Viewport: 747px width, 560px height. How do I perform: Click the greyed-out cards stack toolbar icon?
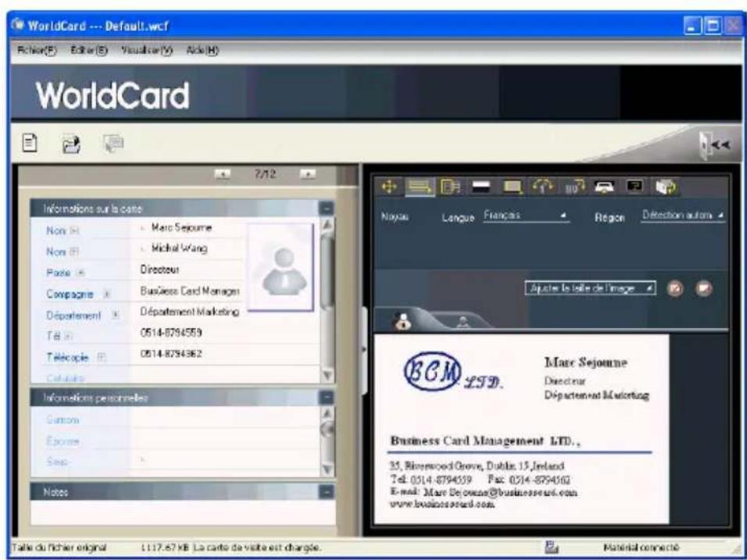113,143
